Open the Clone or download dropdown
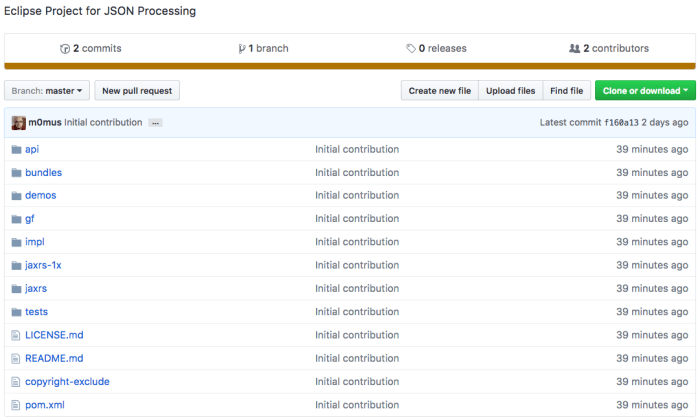Image resolution: width=700 pixels, height=420 pixels. tap(644, 91)
